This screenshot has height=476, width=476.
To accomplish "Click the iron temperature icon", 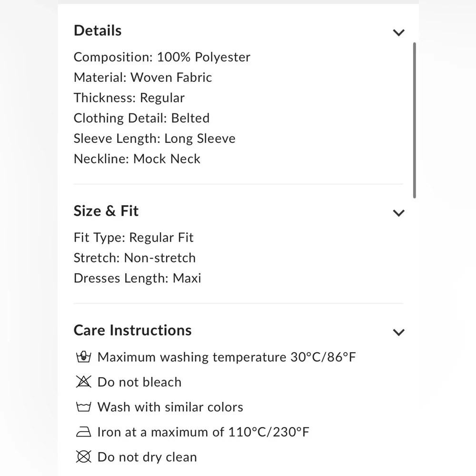I will pyautogui.click(x=83, y=432).
